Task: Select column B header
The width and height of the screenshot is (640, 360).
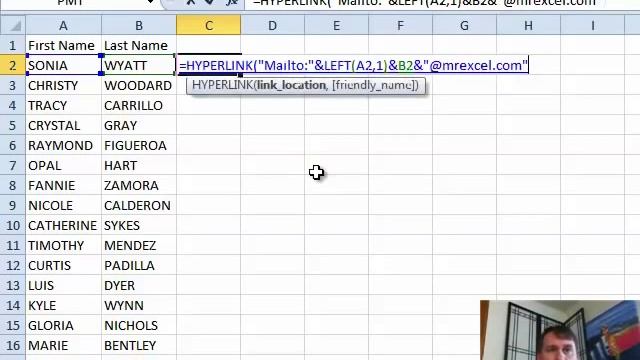Action: [x=139, y=26]
